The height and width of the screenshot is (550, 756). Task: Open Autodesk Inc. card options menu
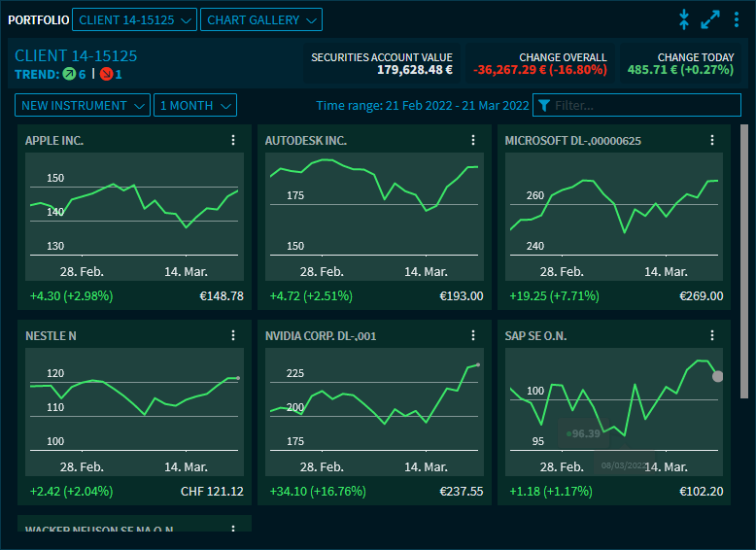pyautogui.click(x=473, y=141)
